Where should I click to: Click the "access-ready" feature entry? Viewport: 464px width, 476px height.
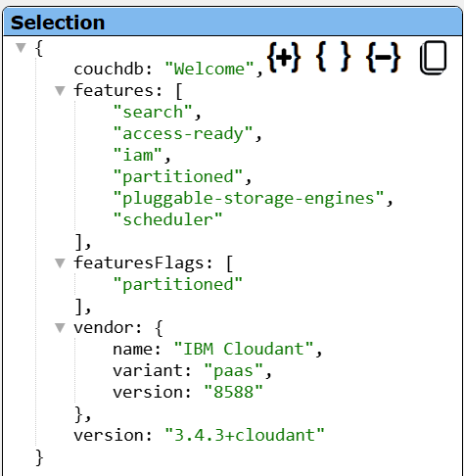coord(183,134)
